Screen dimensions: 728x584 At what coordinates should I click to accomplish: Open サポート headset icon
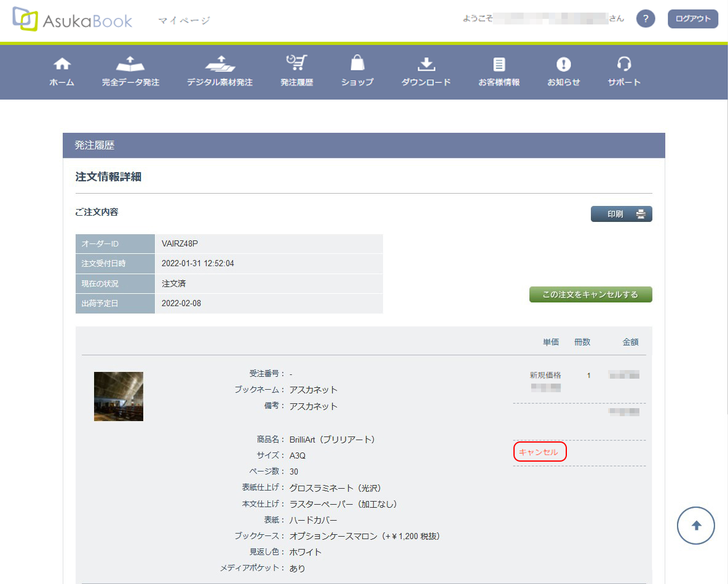point(624,64)
